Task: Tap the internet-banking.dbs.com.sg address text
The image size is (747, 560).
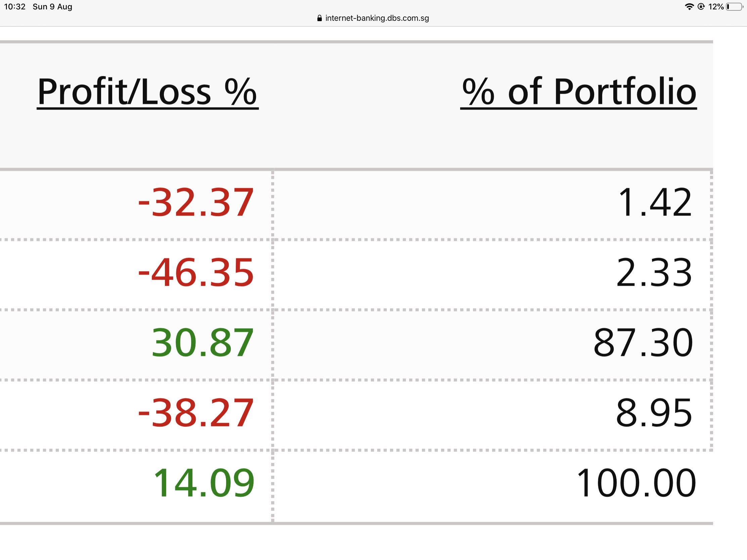Action: pyautogui.click(x=377, y=18)
